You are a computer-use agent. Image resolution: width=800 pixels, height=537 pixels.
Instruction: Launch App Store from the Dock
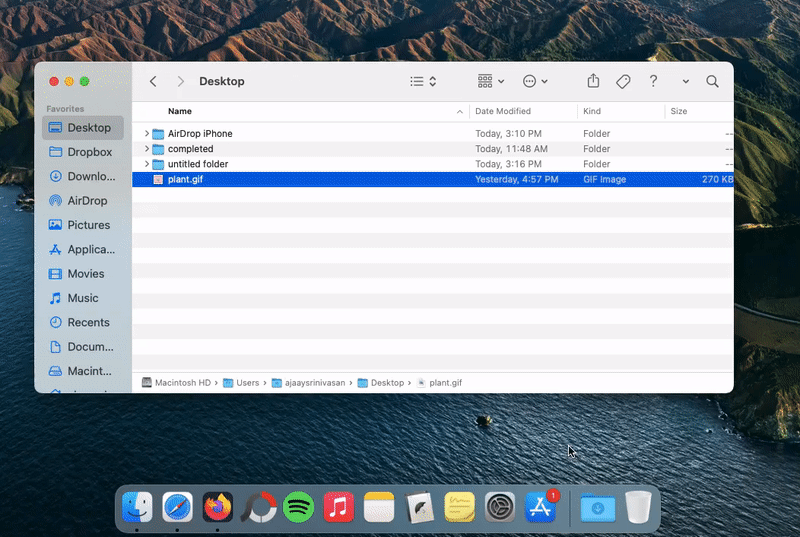coord(540,507)
